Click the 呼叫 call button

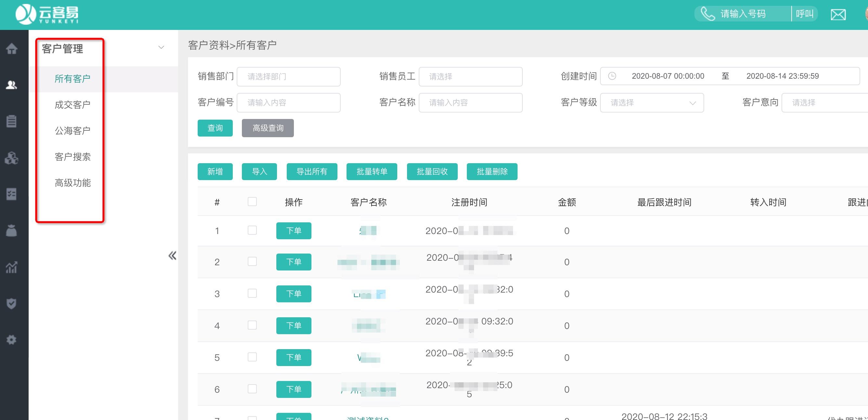click(x=805, y=14)
